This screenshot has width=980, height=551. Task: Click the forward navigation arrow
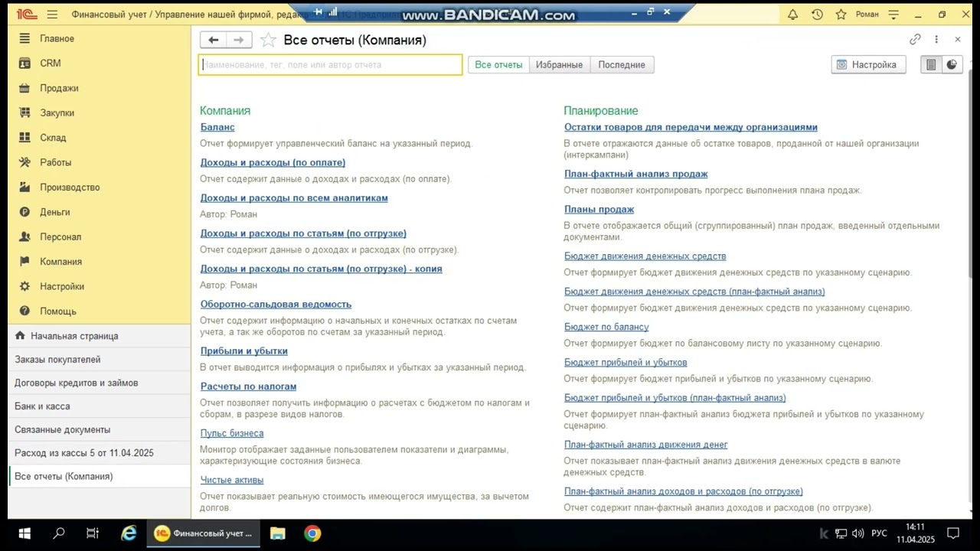239,40
